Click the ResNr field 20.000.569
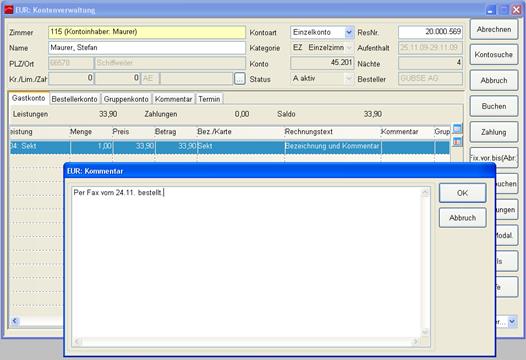Image resolution: width=526 pixels, height=360 pixels. tap(430, 32)
